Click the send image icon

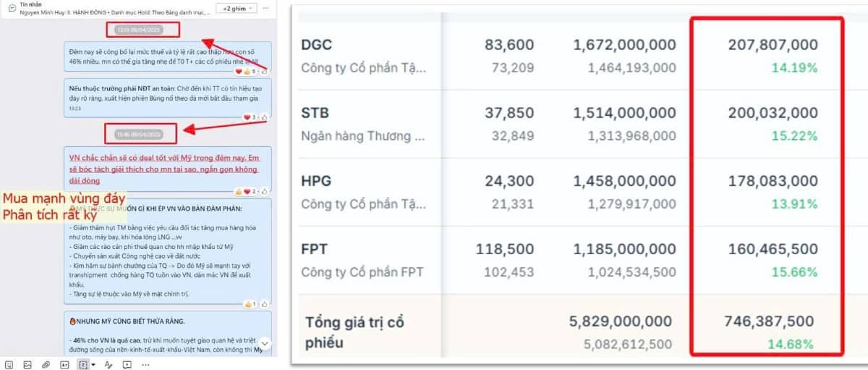27,364
